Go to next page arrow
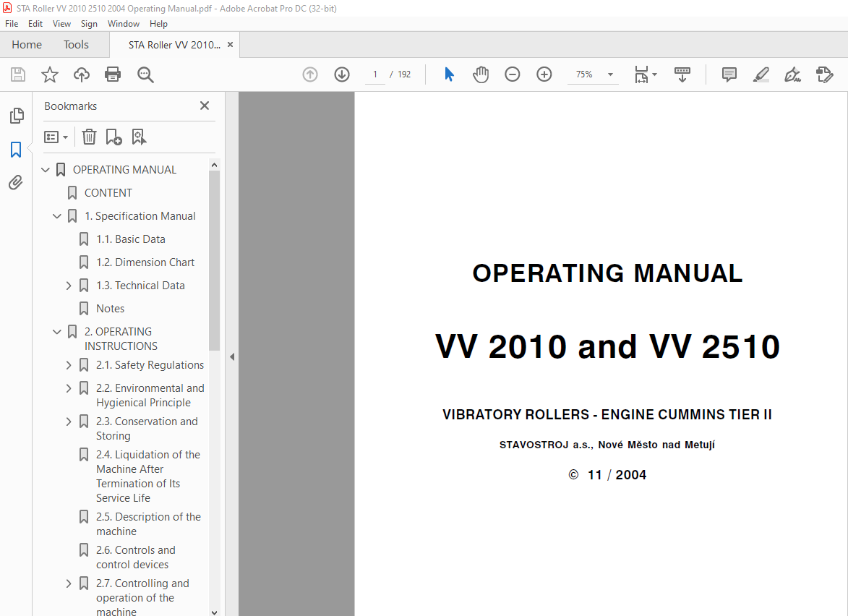Image resolution: width=848 pixels, height=616 pixels. click(x=342, y=74)
